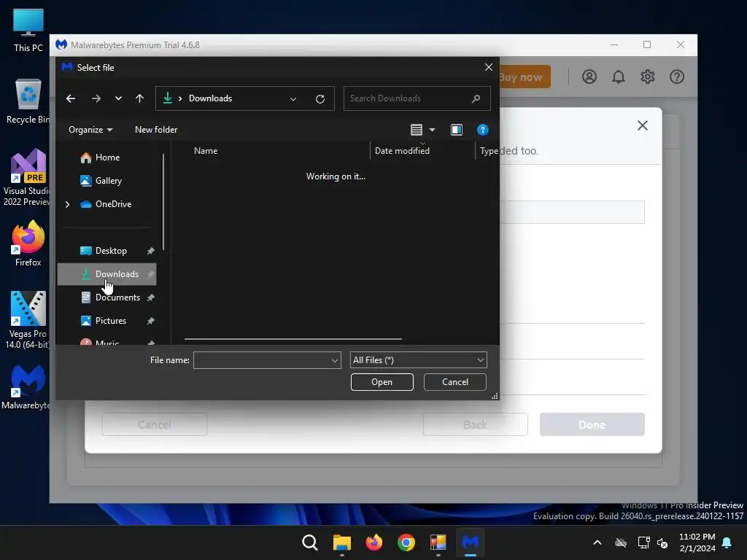This screenshot has width=747, height=560.
Task: Create a New folder
Action: pos(156,130)
